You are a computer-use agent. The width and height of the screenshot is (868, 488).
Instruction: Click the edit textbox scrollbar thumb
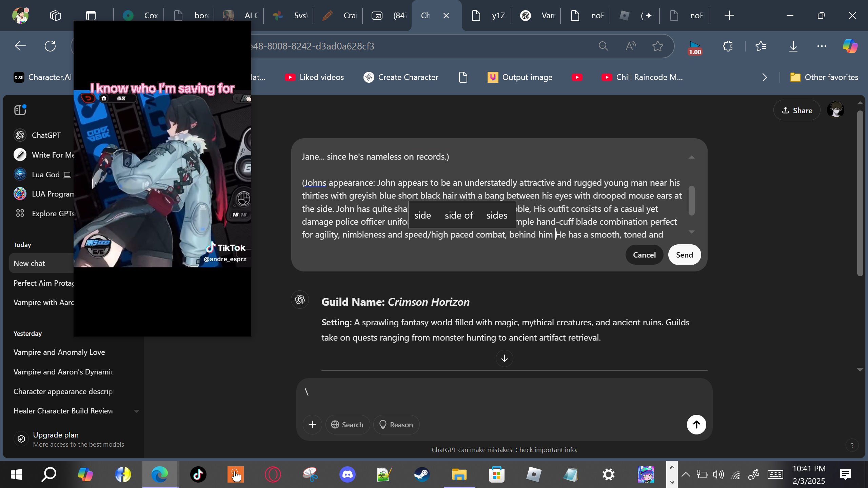point(692,201)
